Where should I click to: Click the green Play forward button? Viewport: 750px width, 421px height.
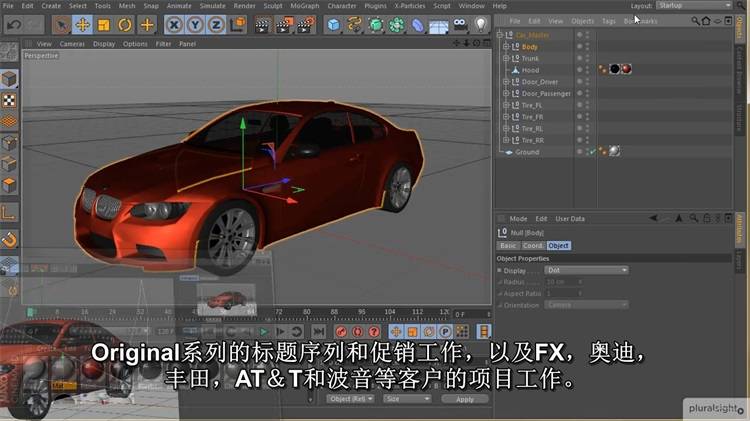[x=264, y=331]
